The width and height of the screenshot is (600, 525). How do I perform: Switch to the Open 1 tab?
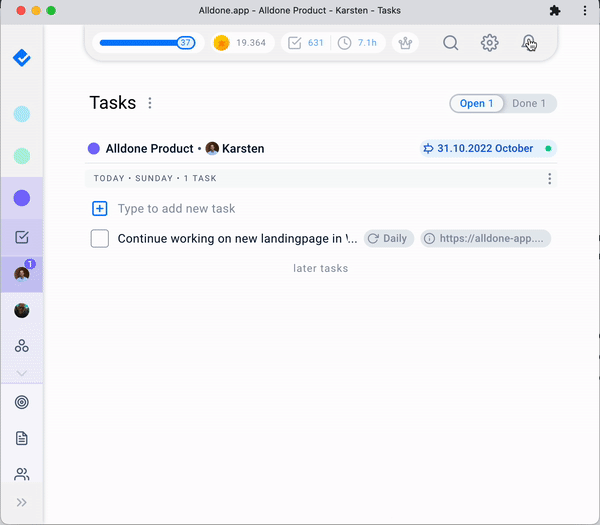coord(476,104)
